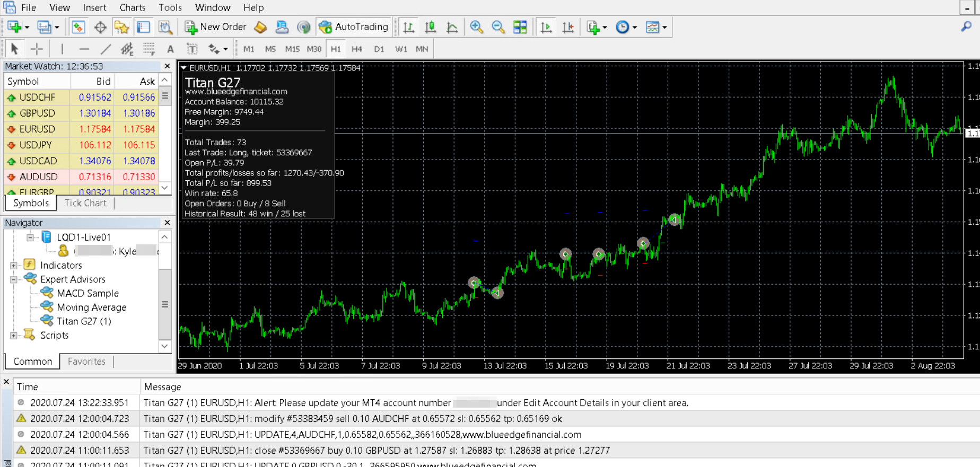The width and height of the screenshot is (980, 467).
Task: Switch chart timeframe to M15
Action: 292,49
